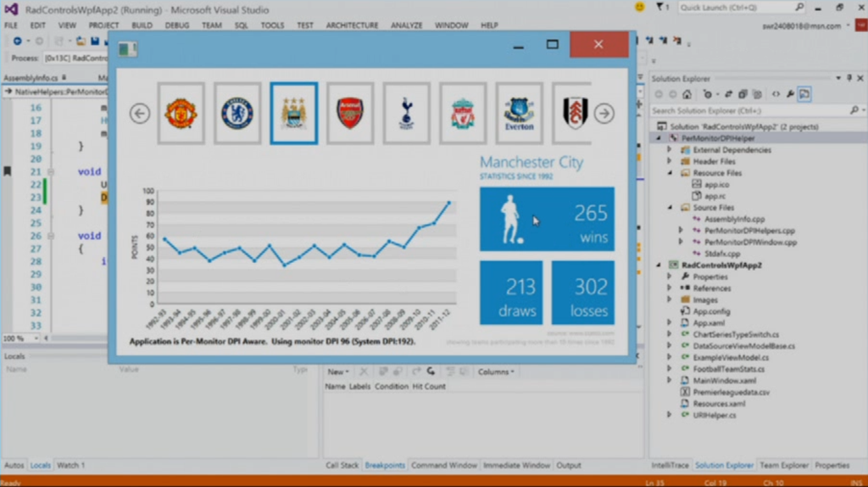Switch to Immediate Window tab
868x487 pixels.
click(516, 466)
